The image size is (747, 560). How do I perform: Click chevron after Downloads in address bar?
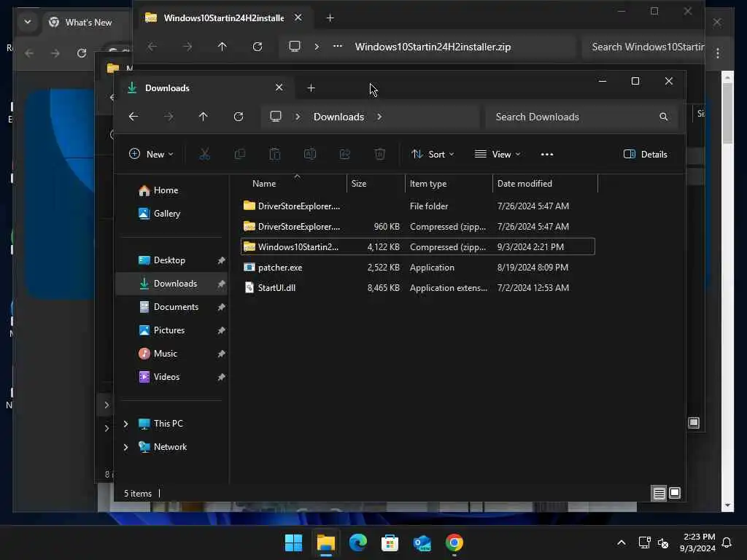tap(379, 117)
